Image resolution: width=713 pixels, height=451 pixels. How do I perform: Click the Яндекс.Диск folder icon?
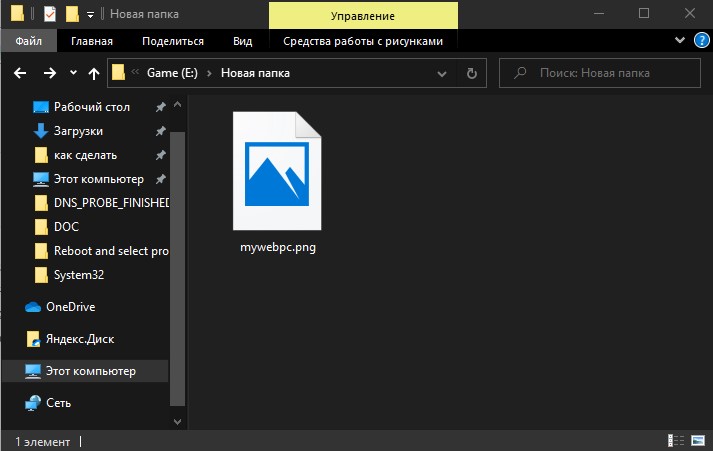[x=34, y=339]
